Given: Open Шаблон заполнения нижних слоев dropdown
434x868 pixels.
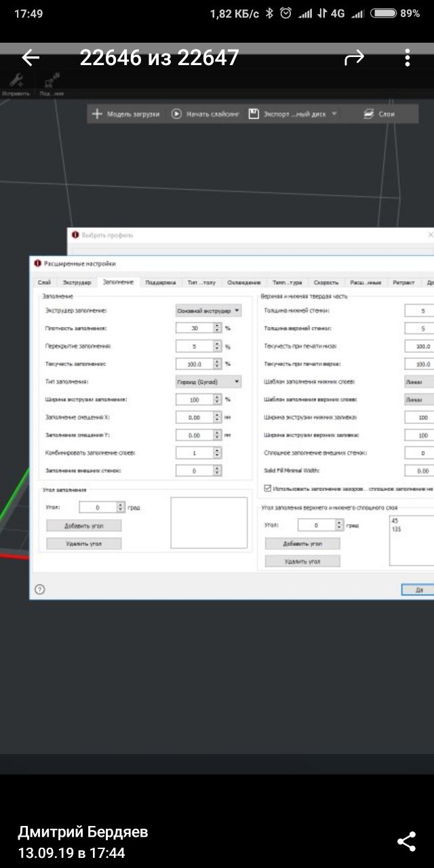Looking at the screenshot, I should click(x=419, y=382).
